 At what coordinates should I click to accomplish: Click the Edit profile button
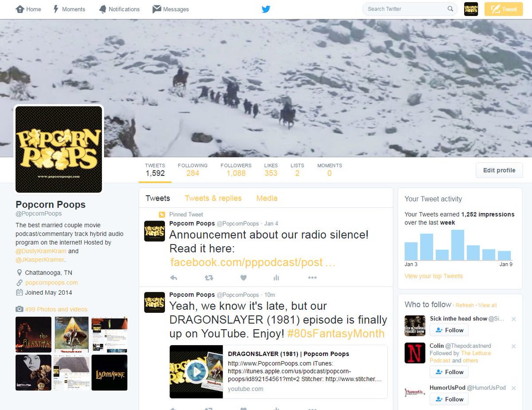tap(499, 170)
